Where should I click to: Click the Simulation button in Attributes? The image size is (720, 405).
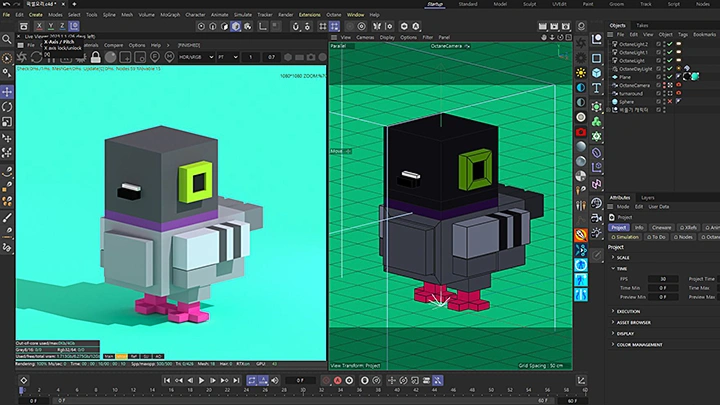(x=625, y=237)
